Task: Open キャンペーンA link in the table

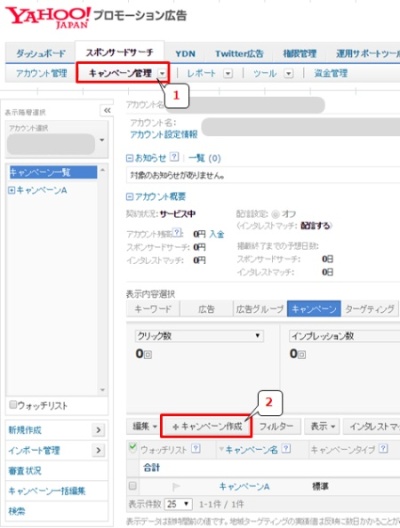Action: click(x=244, y=486)
